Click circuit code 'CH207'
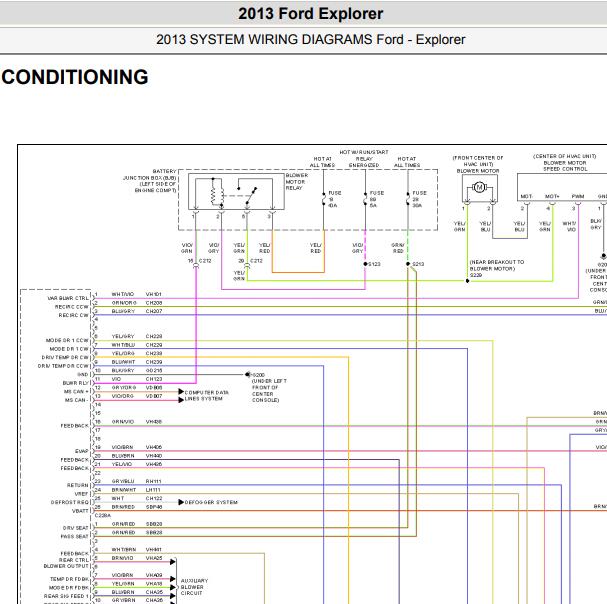Image resolution: width=607 pixels, height=604 pixels. 154,311
